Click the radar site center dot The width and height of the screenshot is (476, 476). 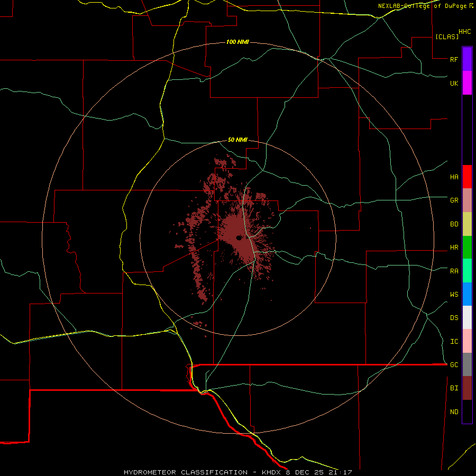(x=239, y=237)
